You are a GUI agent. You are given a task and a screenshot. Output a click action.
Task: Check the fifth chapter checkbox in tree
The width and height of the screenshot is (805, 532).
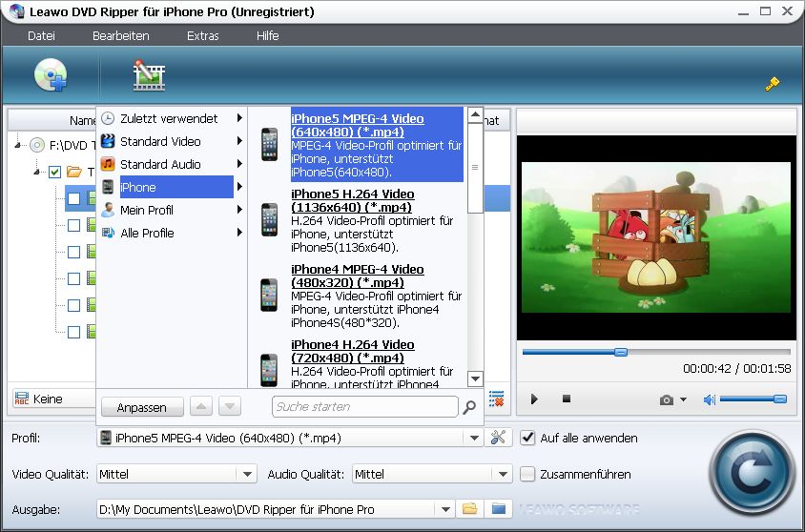tap(74, 305)
